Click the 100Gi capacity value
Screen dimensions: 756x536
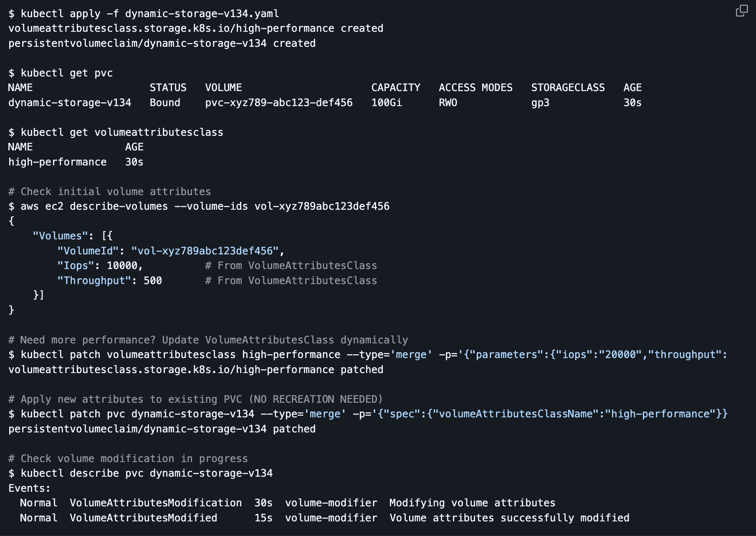(387, 103)
